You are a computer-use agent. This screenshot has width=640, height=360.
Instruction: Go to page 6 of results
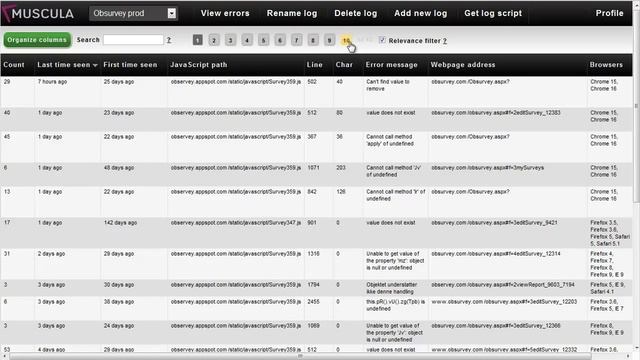tap(280, 40)
